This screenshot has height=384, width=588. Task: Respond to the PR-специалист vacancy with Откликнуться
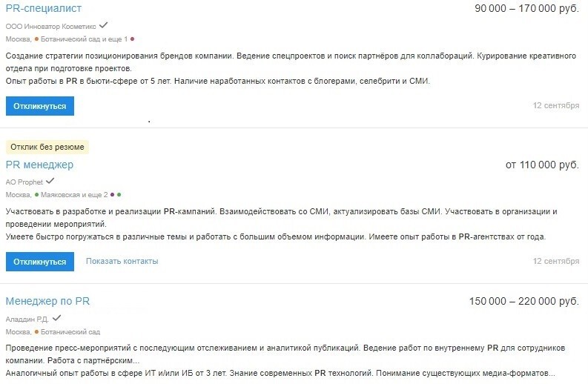(x=40, y=106)
